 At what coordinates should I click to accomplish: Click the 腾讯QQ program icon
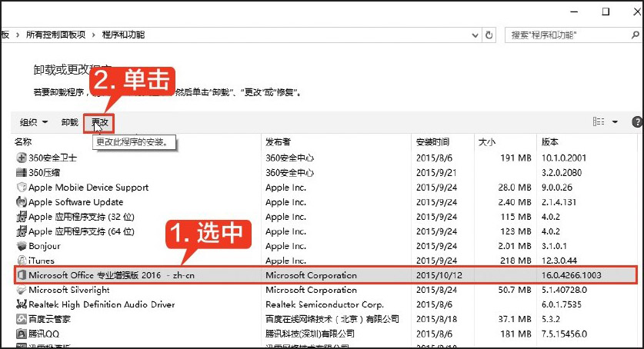tap(22, 334)
